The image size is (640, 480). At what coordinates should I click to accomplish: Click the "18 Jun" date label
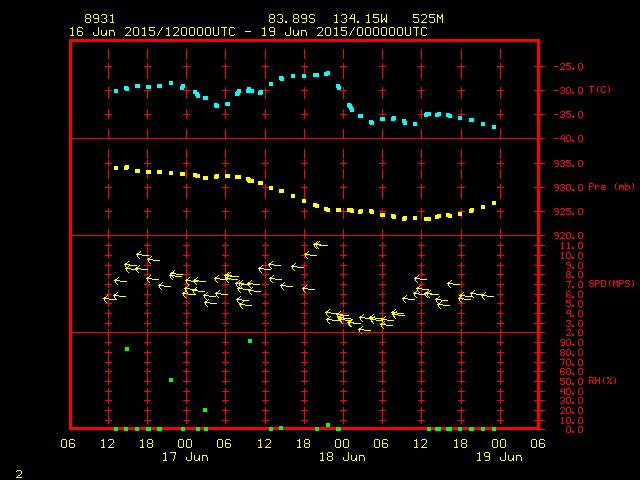pos(342,457)
